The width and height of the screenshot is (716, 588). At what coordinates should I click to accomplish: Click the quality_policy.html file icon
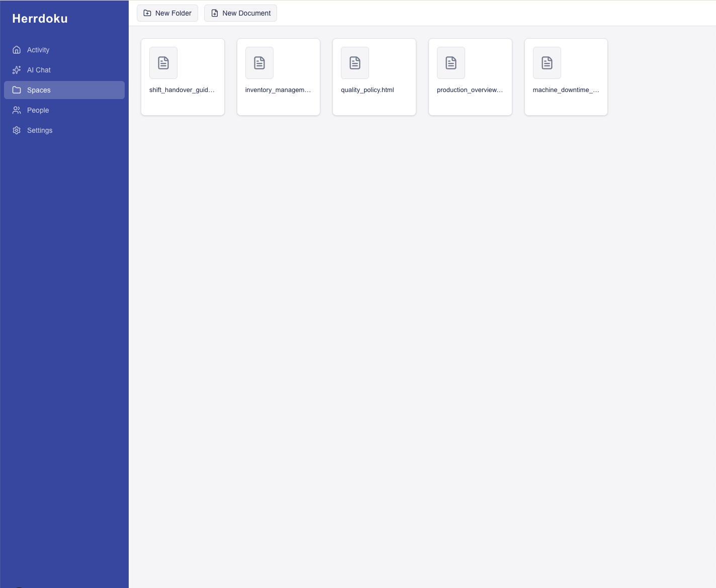coord(355,63)
